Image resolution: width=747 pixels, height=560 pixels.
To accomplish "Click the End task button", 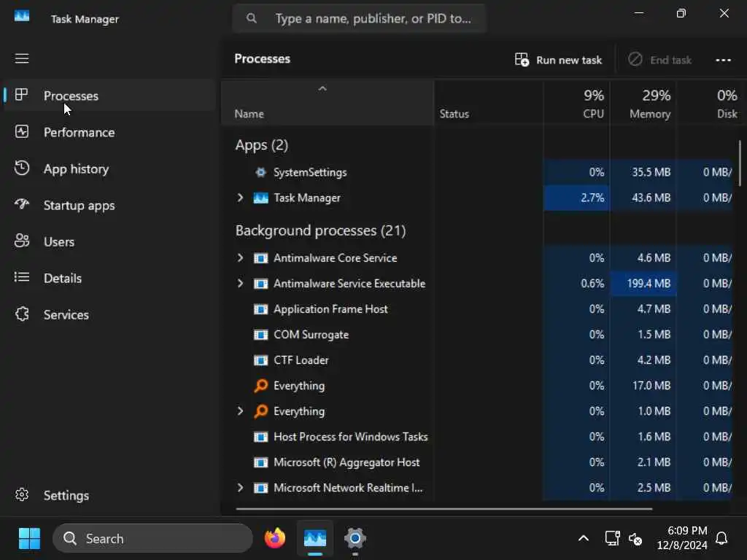I will coord(659,60).
